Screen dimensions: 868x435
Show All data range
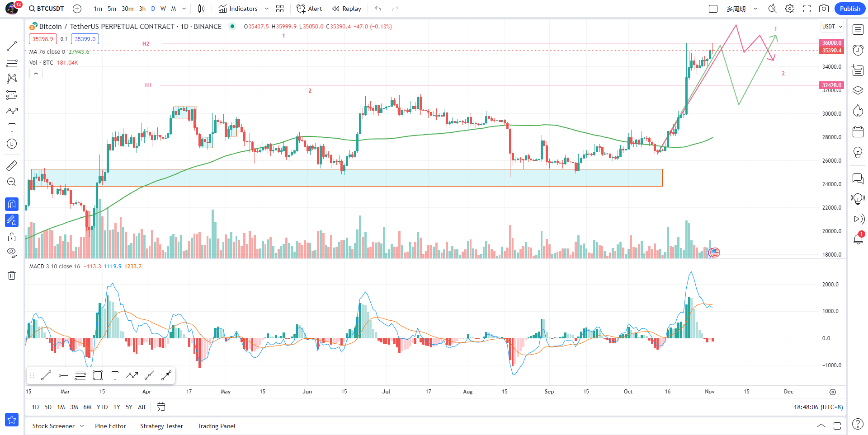142,407
